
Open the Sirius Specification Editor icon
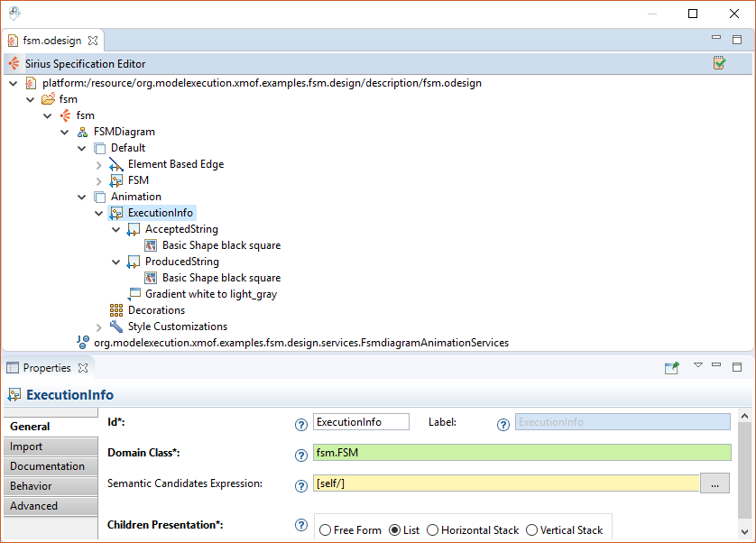pyautogui.click(x=13, y=63)
